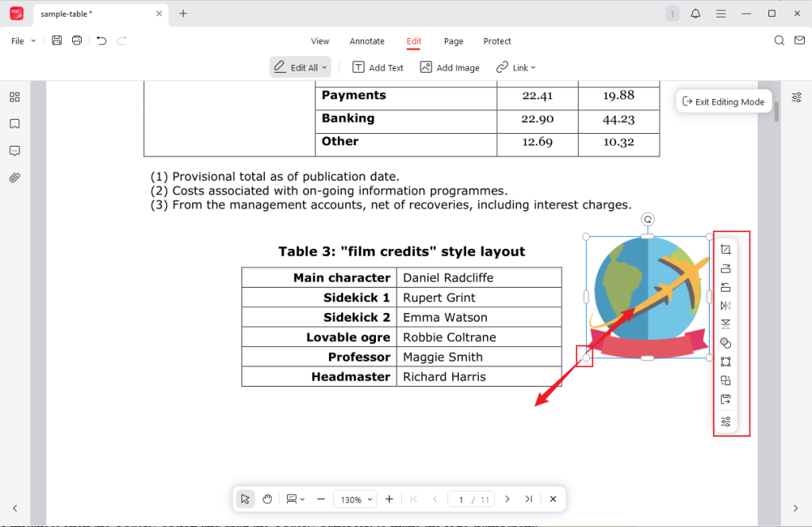Image resolution: width=812 pixels, height=527 pixels.
Task: Click the Exit Editing Mode button
Action: tap(722, 101)
